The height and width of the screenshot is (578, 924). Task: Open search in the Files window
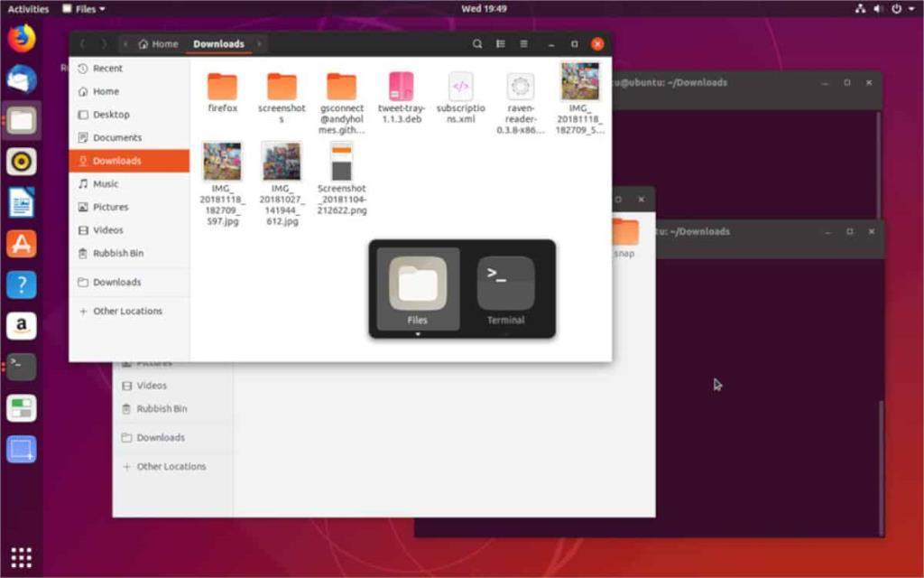(477, 43)
